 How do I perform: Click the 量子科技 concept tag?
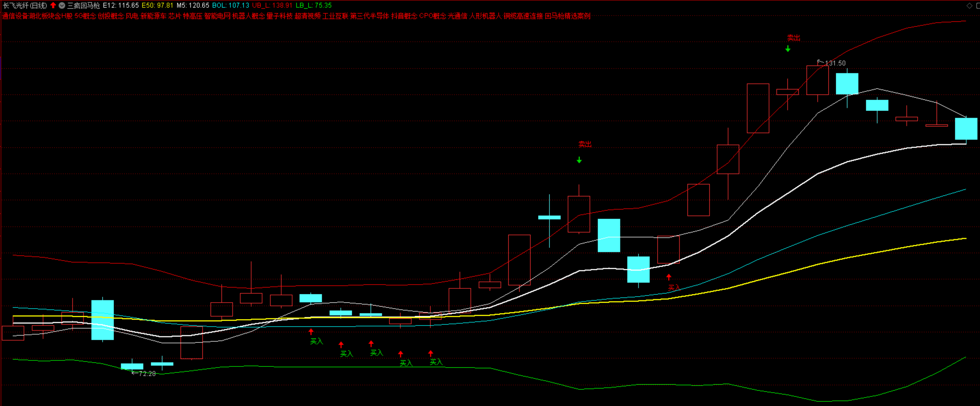[279, 16]
